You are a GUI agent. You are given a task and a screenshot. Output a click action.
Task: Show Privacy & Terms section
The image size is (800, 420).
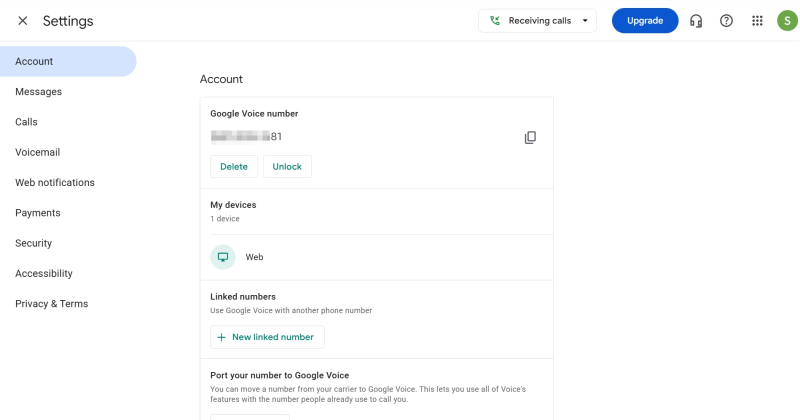[52, 304]
